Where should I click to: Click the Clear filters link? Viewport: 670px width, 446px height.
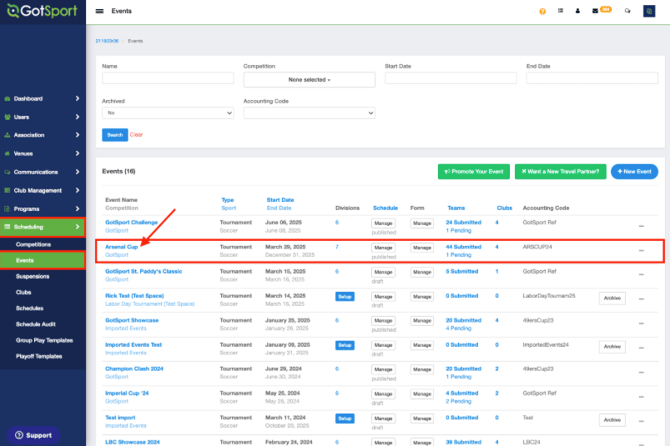[x=136, y=135]
